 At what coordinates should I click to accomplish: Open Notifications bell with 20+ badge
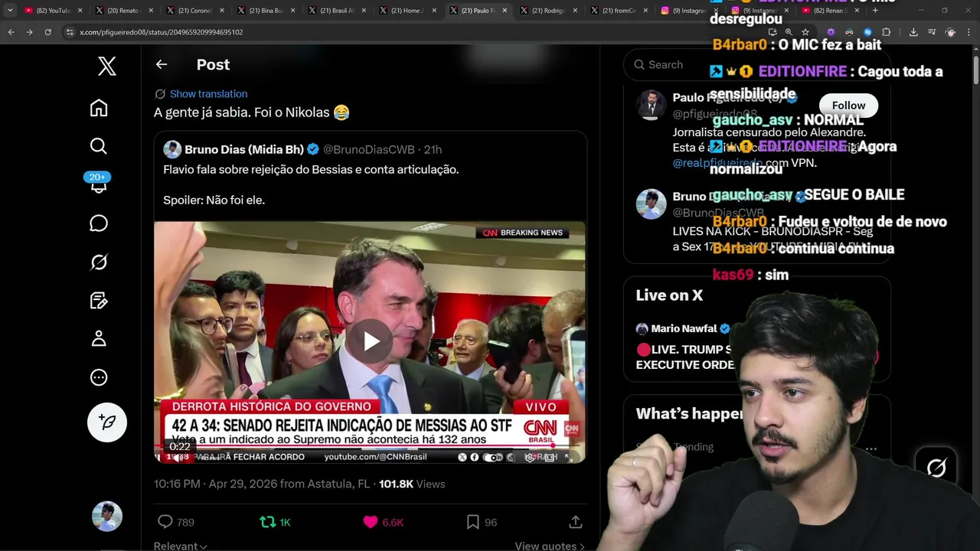99,184
